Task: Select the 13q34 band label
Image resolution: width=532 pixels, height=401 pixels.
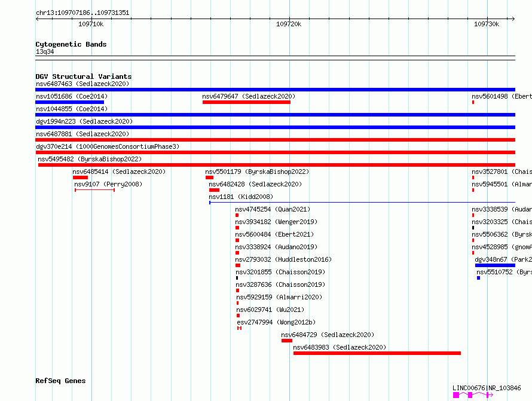Action: coord(45,51)
